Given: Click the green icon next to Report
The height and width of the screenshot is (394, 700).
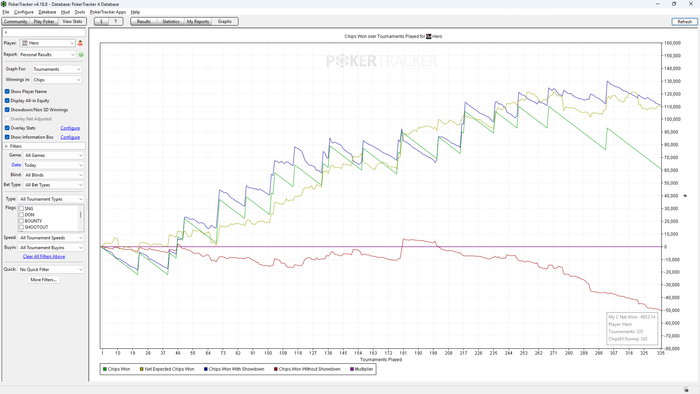Looking at the screenshot, I should click(x=81, y=54).
